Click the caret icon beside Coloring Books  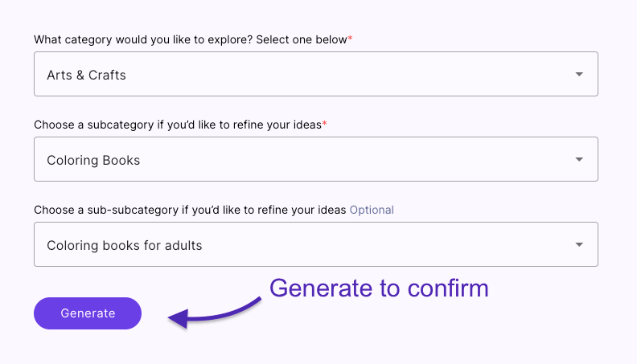[x=579, y=160]
